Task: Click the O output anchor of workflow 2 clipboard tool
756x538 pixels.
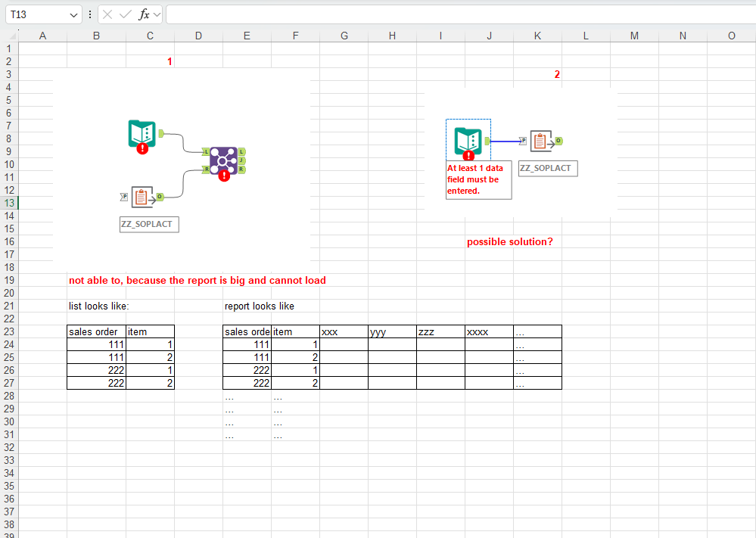Action: (x=558, y=141)
